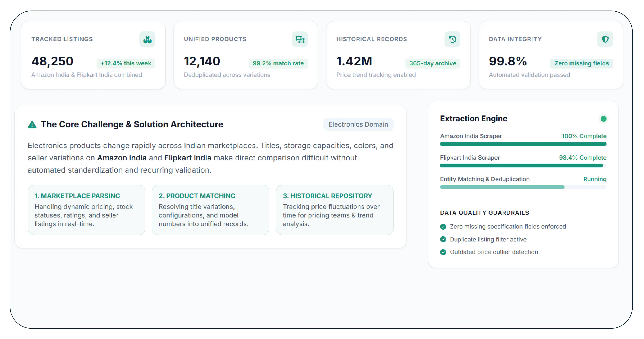Click the Extraction Engine heading
644x339 pixels.
tap(474, 118)
